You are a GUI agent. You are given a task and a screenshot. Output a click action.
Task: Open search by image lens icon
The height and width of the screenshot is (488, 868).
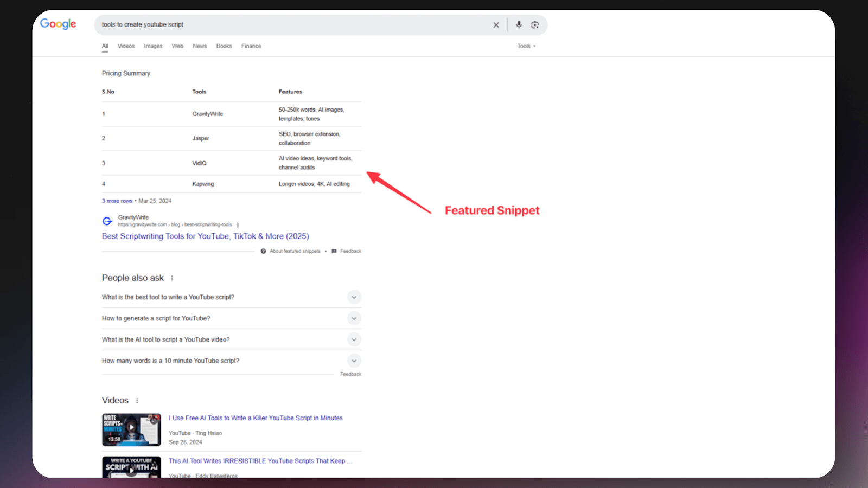(x=535, y=25)
